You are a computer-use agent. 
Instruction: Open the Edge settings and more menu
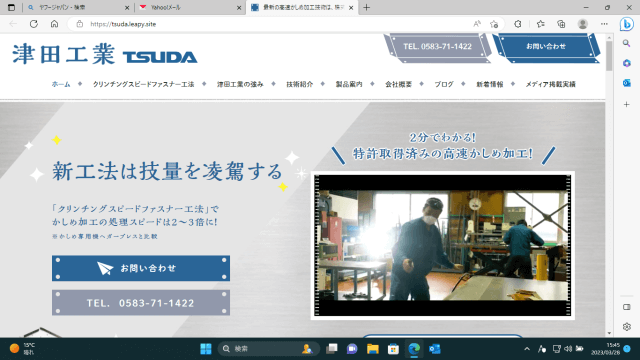pos(604,24)
